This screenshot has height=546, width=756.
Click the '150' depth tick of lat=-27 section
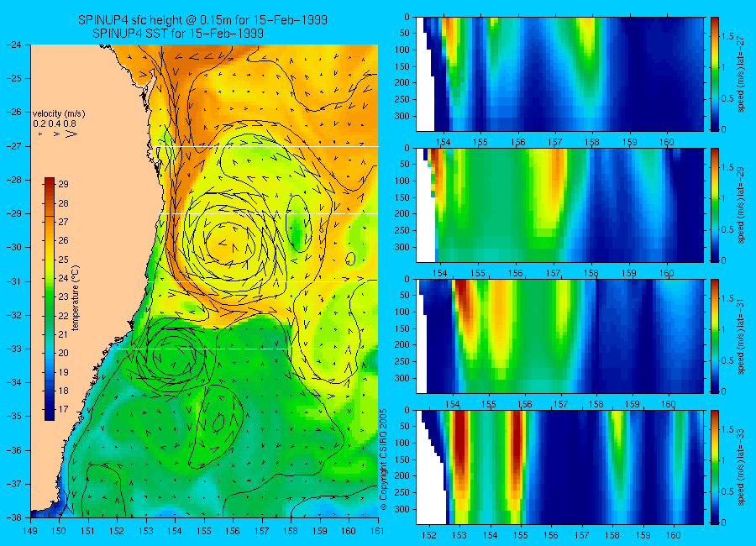pyautogui.click(x=402, y=66)
